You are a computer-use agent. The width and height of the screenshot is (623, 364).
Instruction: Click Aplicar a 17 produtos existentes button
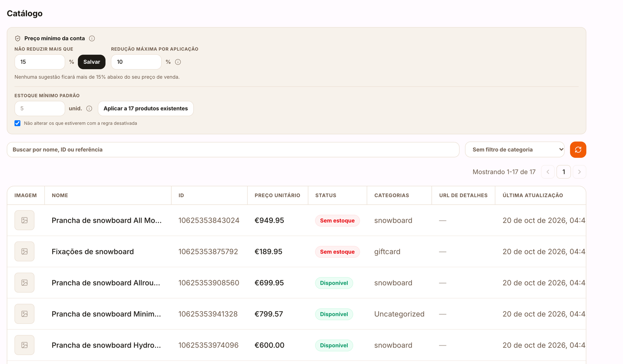coord(146,108)
